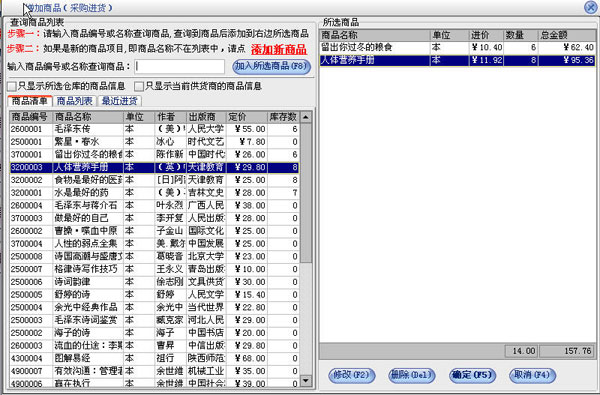Select row 3700001 in product list
The width and height of the screenshot is (600, 395).
155,155
